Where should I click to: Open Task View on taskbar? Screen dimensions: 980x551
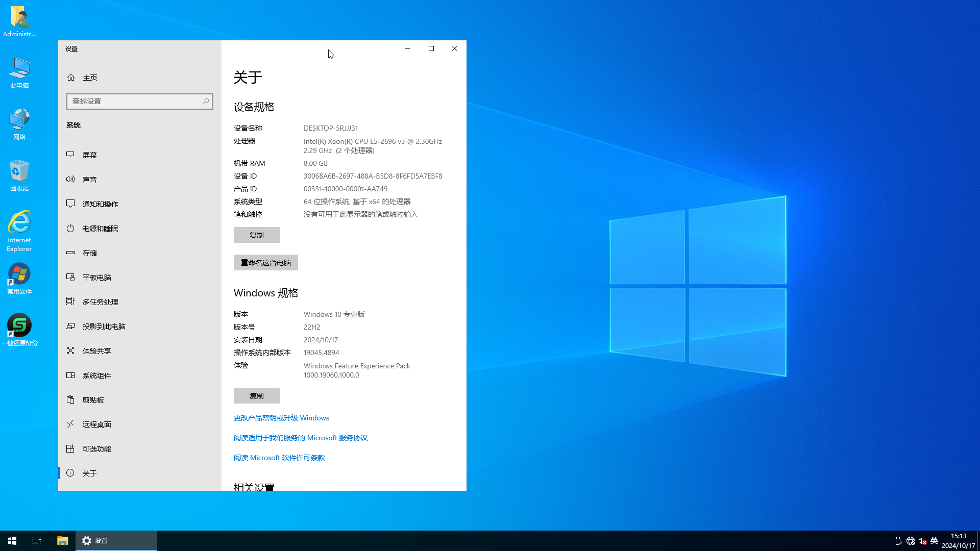pyautogui.click(x=37, y=541)
